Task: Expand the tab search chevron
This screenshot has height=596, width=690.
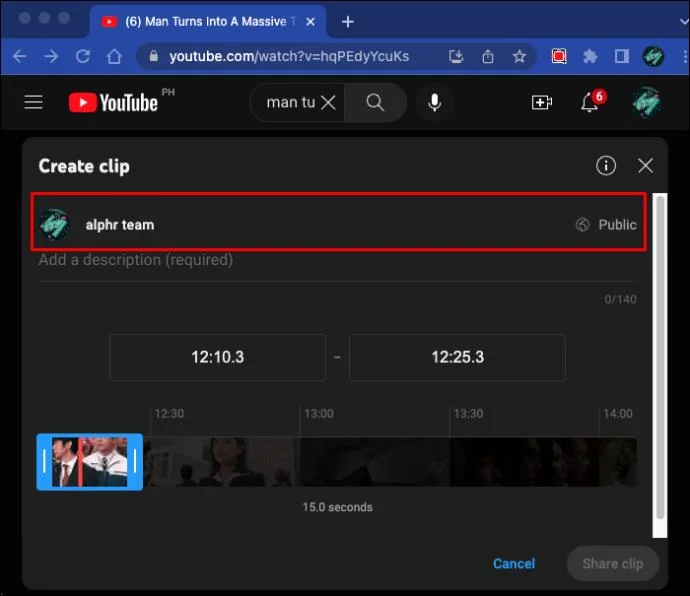Action: 684,21
